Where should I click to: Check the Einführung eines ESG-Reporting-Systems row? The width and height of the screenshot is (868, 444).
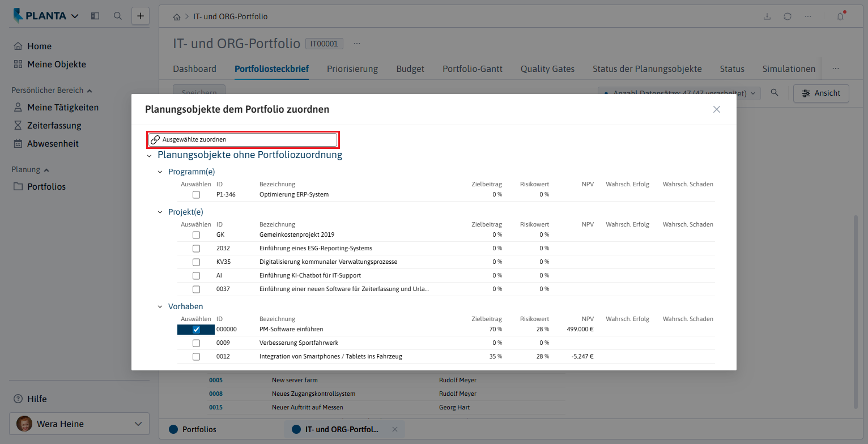coord(196,248)
